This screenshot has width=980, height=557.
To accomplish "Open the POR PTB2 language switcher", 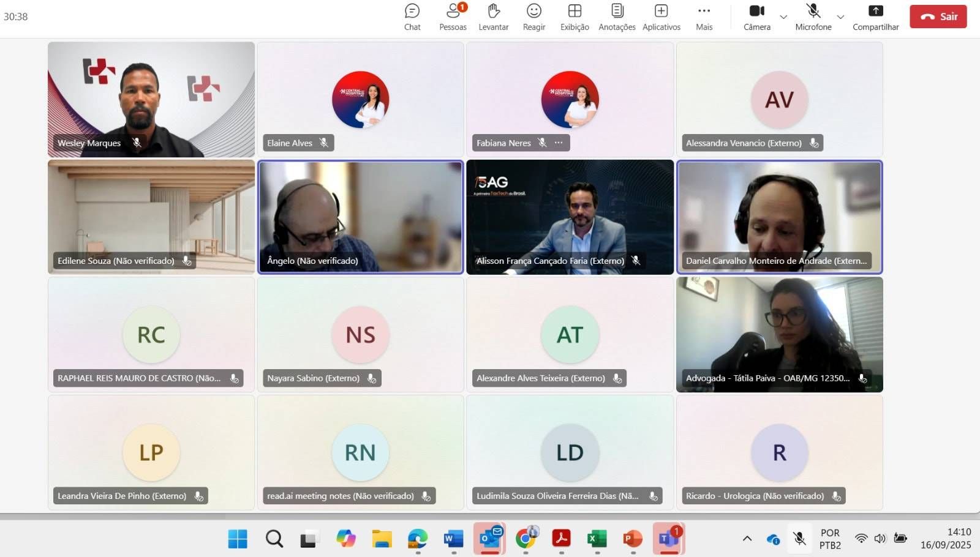I will 830,539.
